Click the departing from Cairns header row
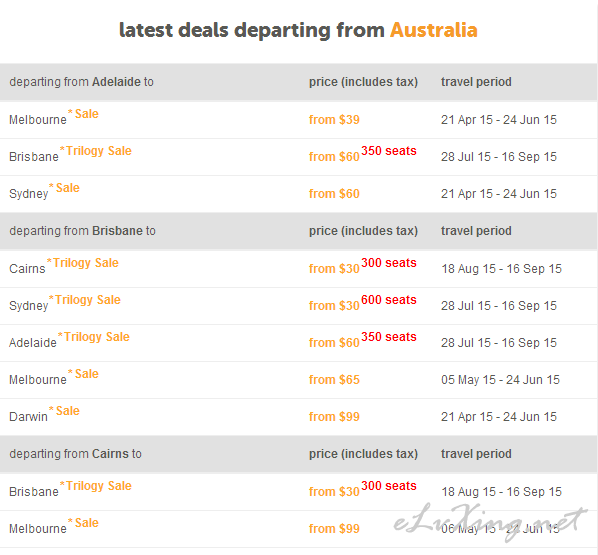 (x=298, y=454)
